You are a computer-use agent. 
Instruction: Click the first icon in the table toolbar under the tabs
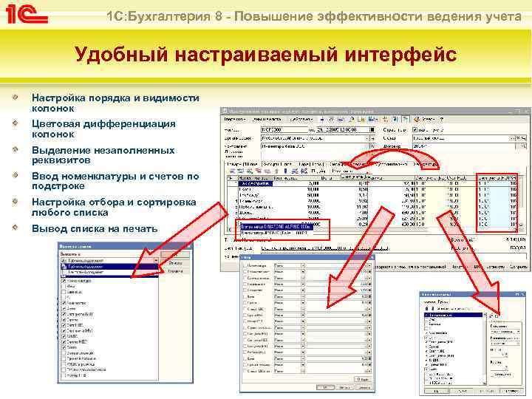tap(232, 171)
